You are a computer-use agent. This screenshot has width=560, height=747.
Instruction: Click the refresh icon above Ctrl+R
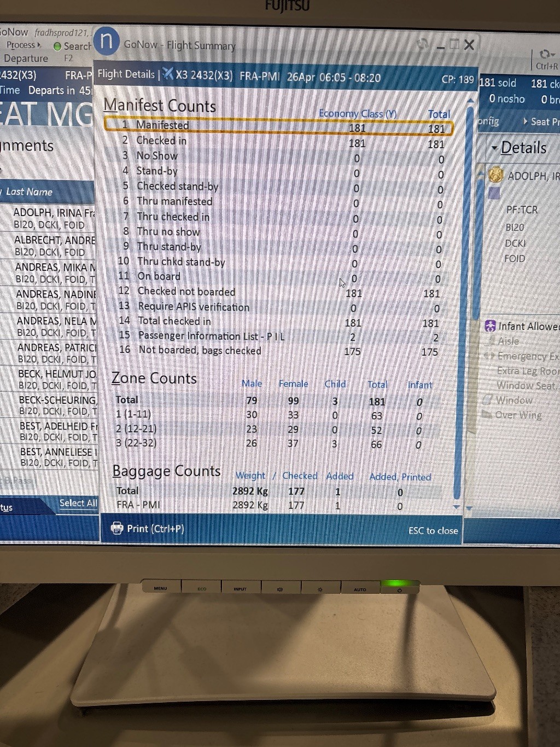[547, 54]
